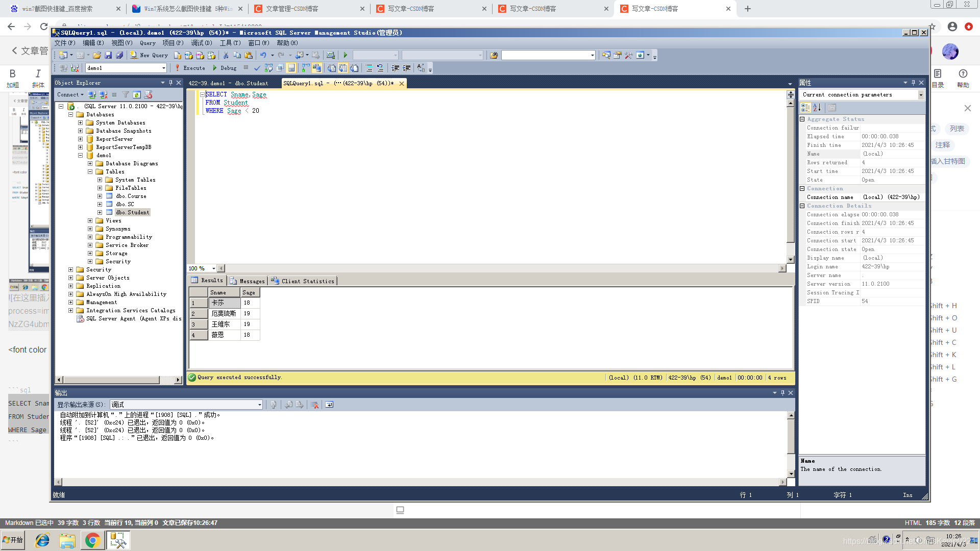Image resolution: width=980 pixels, height=551 pixels.
Task: Refresh the Object Explorer tree
Action: click(x=137, y=95)
